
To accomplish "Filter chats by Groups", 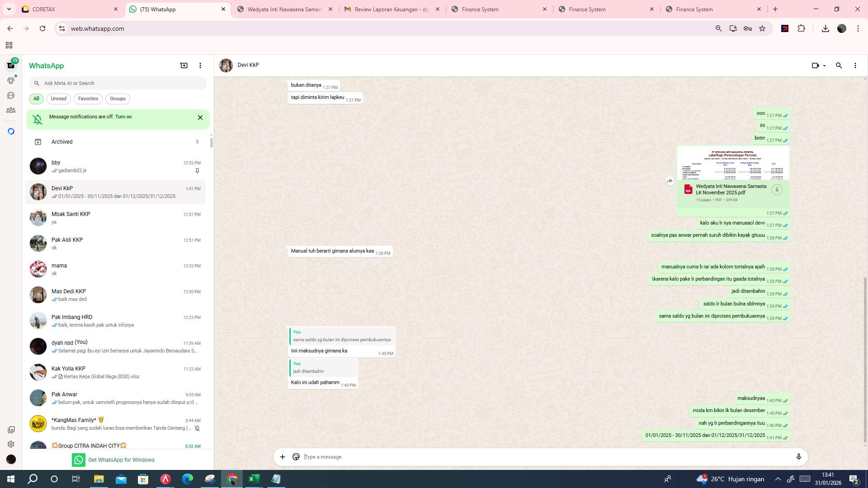I will (118, 99).
